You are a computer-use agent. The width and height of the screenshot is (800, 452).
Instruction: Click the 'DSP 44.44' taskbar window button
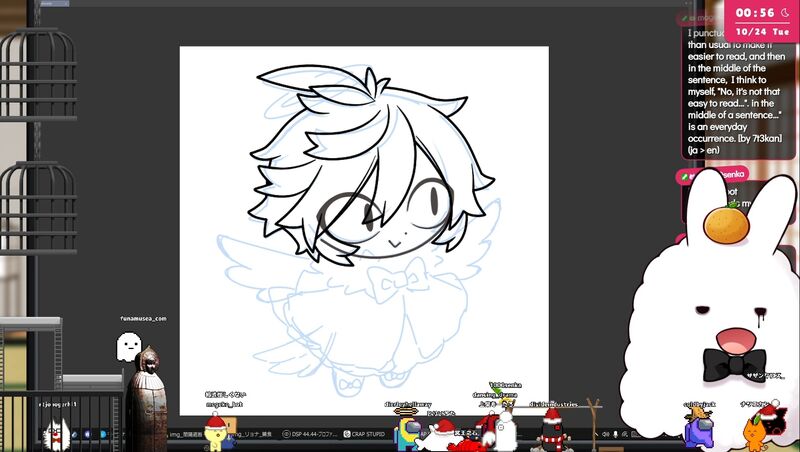pyautogui.click(x=310, y=434)
